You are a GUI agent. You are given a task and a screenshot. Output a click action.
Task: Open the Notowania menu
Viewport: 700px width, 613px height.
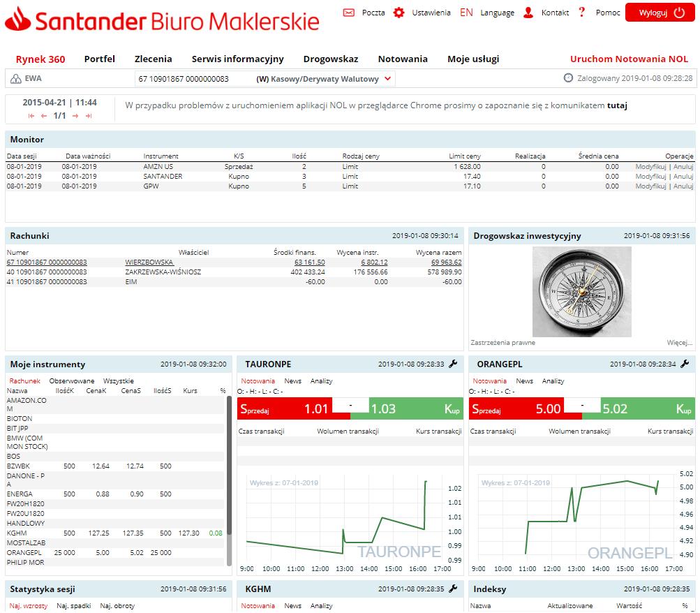[403, 59]
